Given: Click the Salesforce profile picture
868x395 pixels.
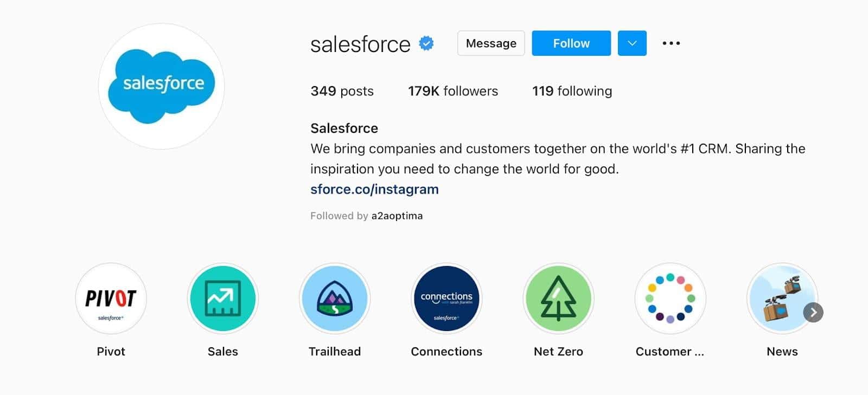Looking at the screenshot, I should tap(162, 86).
